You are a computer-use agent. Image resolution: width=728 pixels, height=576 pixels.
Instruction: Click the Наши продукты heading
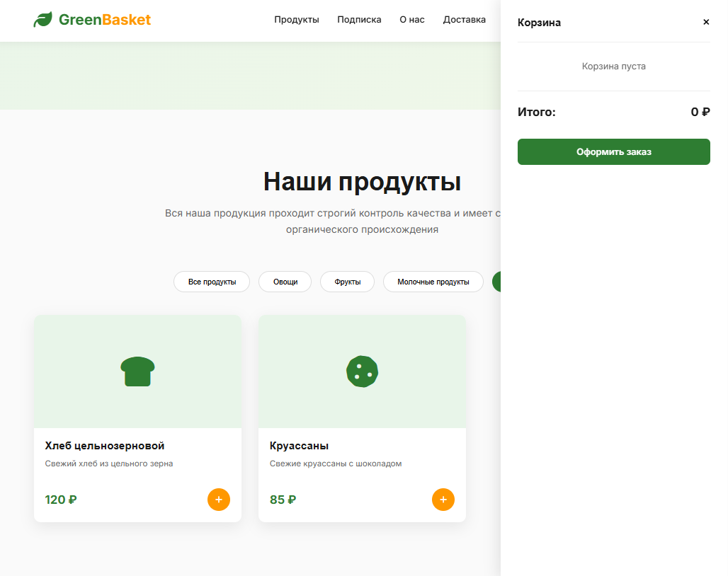click(362, 181)
